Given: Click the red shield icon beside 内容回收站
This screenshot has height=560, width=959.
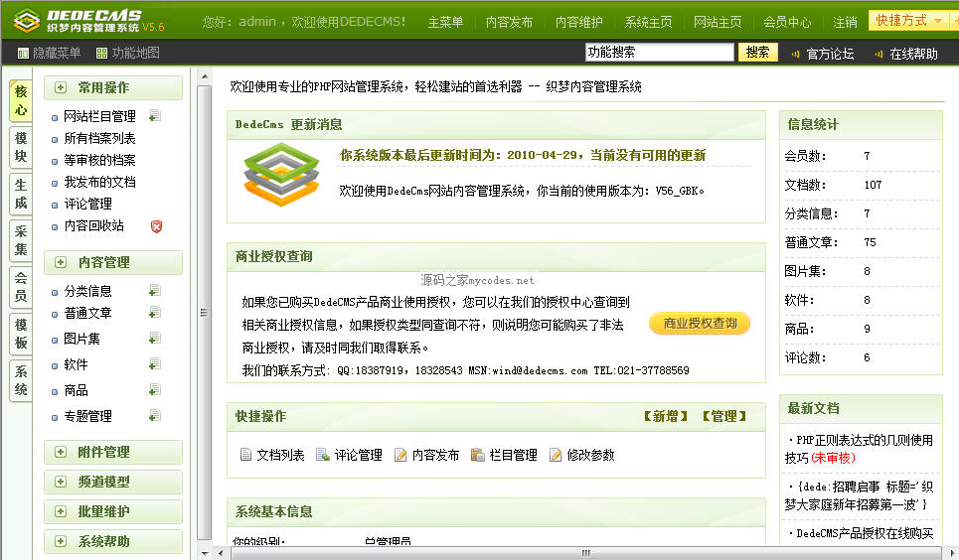Looking at the screenshot, I should click(157, 226).
